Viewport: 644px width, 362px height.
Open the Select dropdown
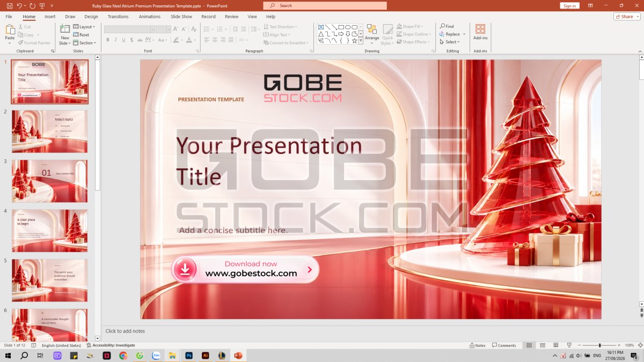click(450, 42)
